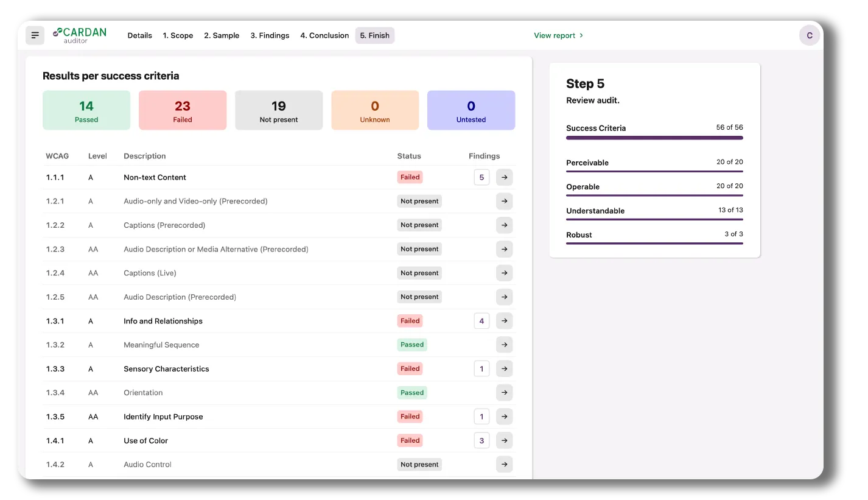The width and height of the screenshot is (868, 500).
Task: Click the Identify Input Purpose description
Action: click(163, 417)
